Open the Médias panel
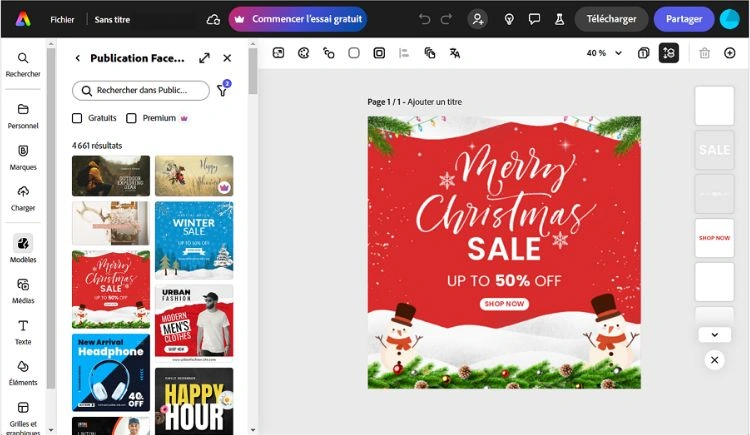 tap(23, 291)
